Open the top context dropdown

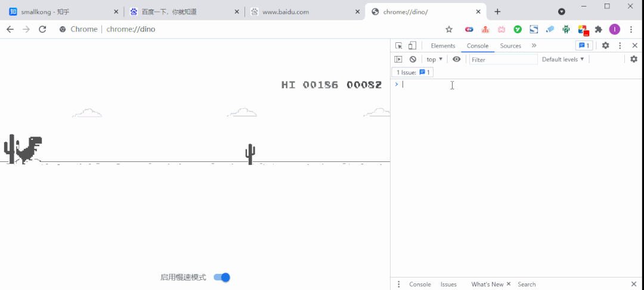(x=435, y=60)
